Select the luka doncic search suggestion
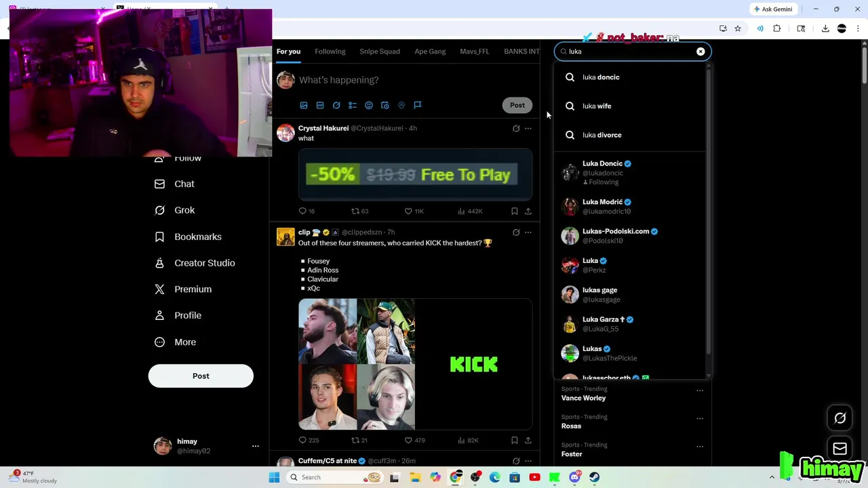Viewport: 868px width, 488px height. pos(631,77)
